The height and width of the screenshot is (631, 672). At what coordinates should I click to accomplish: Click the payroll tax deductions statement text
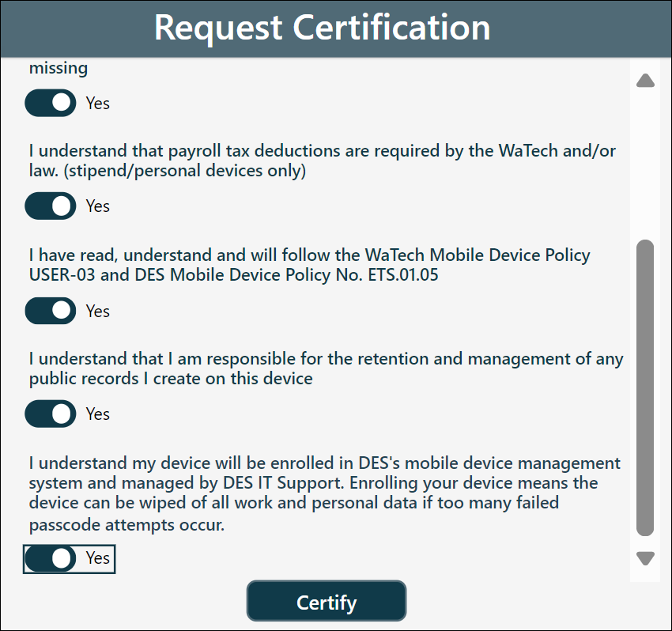[x=323, y=161]
